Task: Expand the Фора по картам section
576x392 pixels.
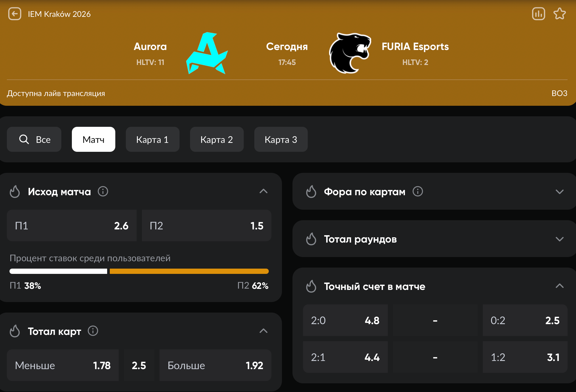Action: pyautogui.click(x=559, y=192)
